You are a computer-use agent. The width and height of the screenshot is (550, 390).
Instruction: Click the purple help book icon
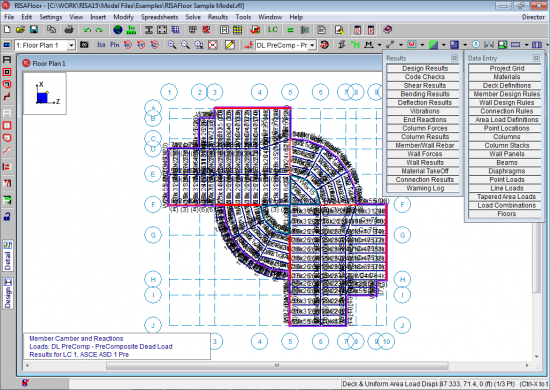point(387,30)
